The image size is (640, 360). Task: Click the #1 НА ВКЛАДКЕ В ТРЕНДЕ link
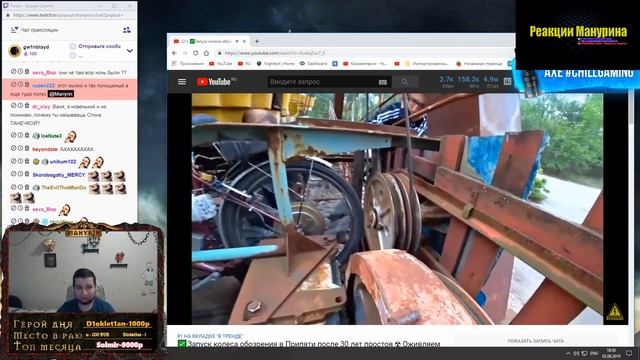[210, 336]
